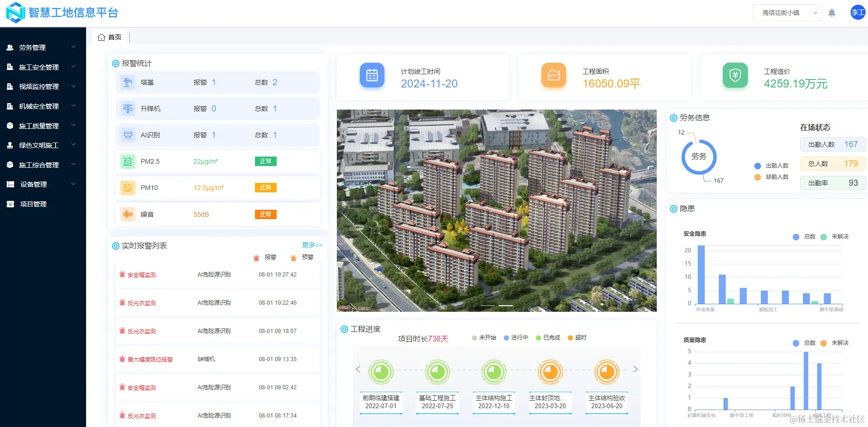This screenshot has height=427, width=868.
Task: Select the second carousel indicator on site image
Action: pos(506,306)
